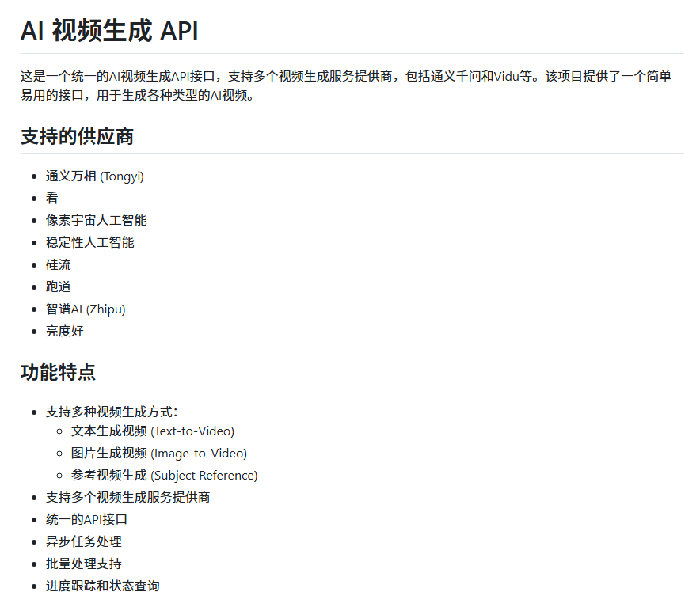Click the heading '支持的供应商'
The height and width of the screenshot is (611, 700).
(x=77, y=137)
